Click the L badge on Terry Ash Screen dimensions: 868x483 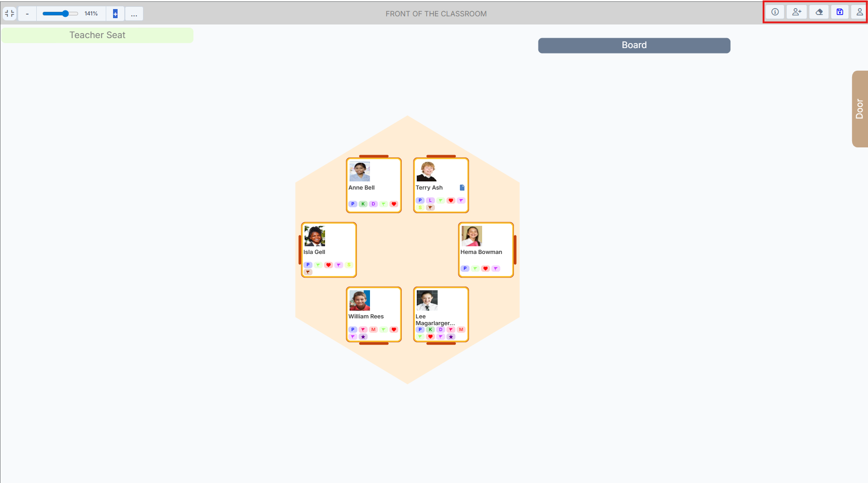(430, 200)
